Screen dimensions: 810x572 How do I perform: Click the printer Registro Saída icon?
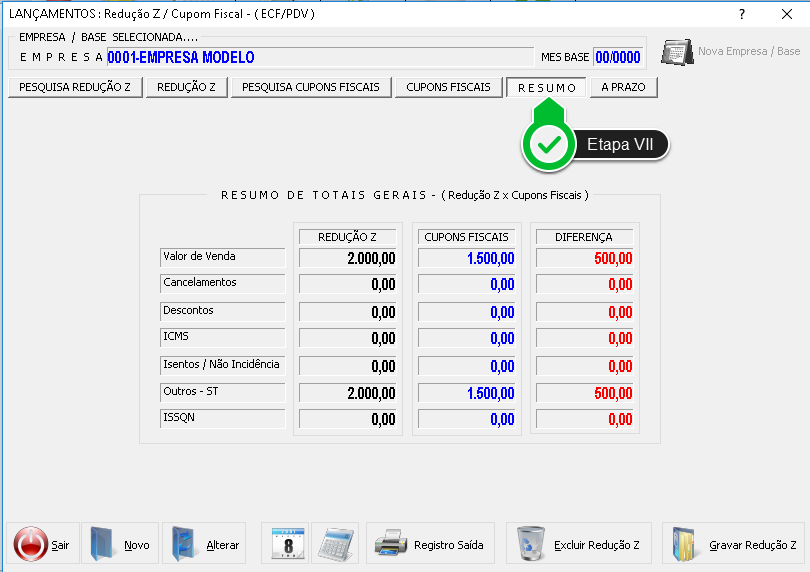pyautogui.click(x=391, y=545)
